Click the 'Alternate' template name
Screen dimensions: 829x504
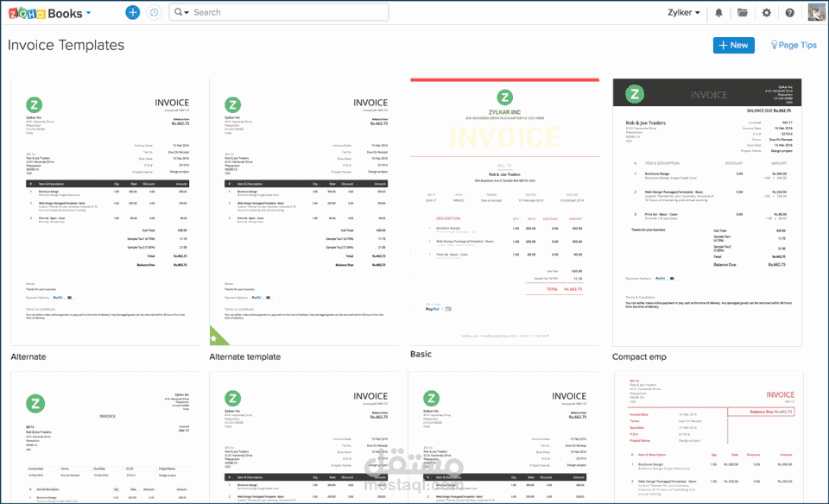click(28, 356)
